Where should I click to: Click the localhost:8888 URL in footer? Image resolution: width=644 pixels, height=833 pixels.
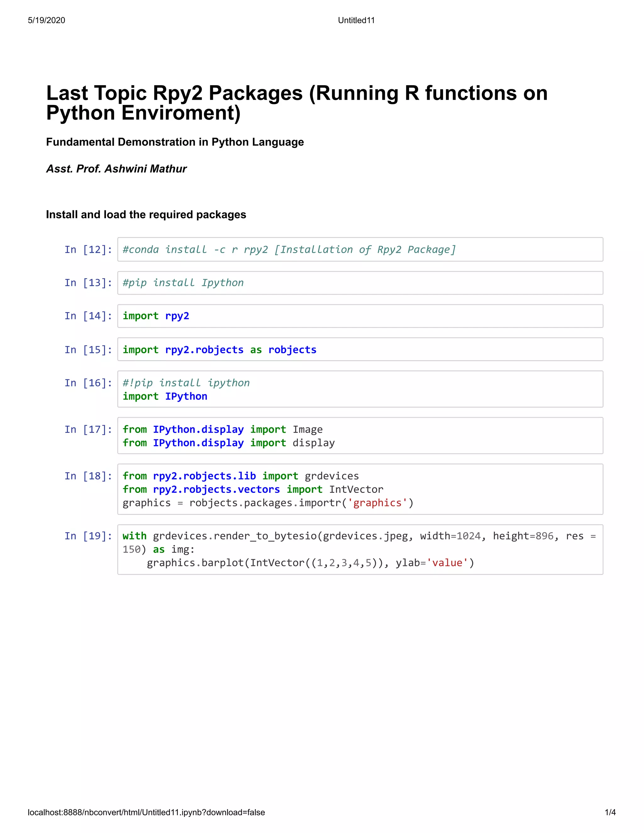click(146, 812)
